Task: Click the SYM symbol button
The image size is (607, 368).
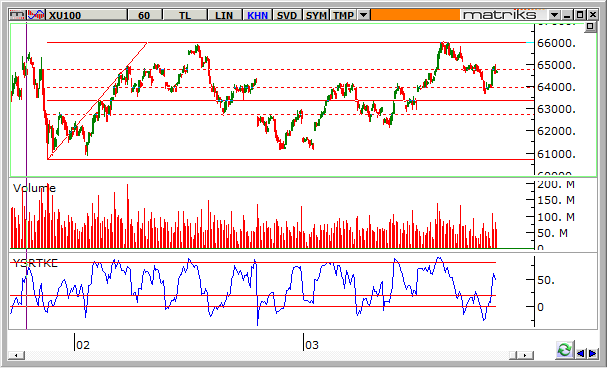Action: 316,15
